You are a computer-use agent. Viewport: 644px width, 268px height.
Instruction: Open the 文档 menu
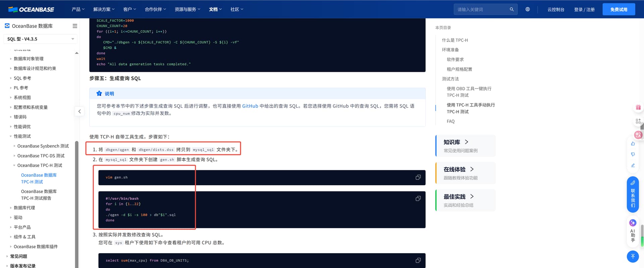pos(215,9)
